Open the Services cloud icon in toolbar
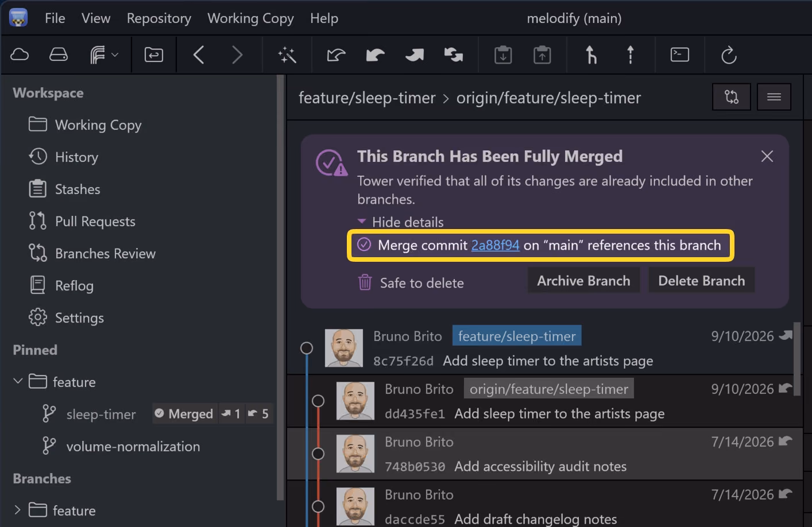Screen dimensions: 812x527 [x=20, y=55]
